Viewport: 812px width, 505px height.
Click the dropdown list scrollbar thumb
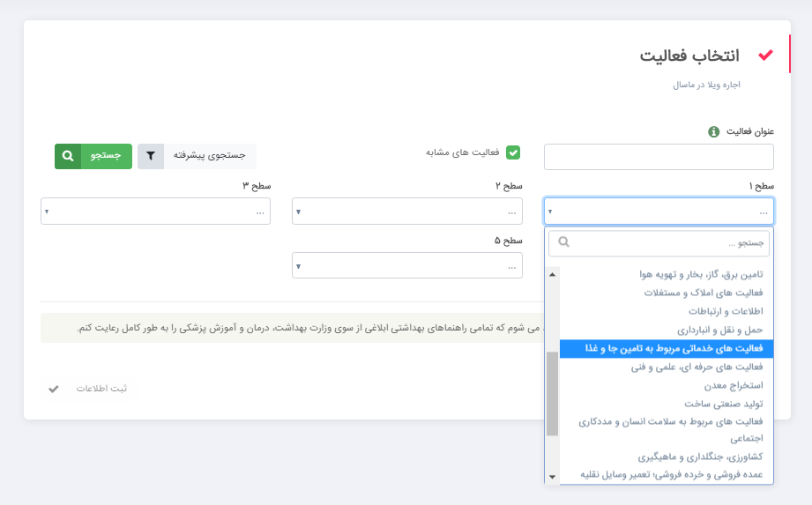point(552,394)
